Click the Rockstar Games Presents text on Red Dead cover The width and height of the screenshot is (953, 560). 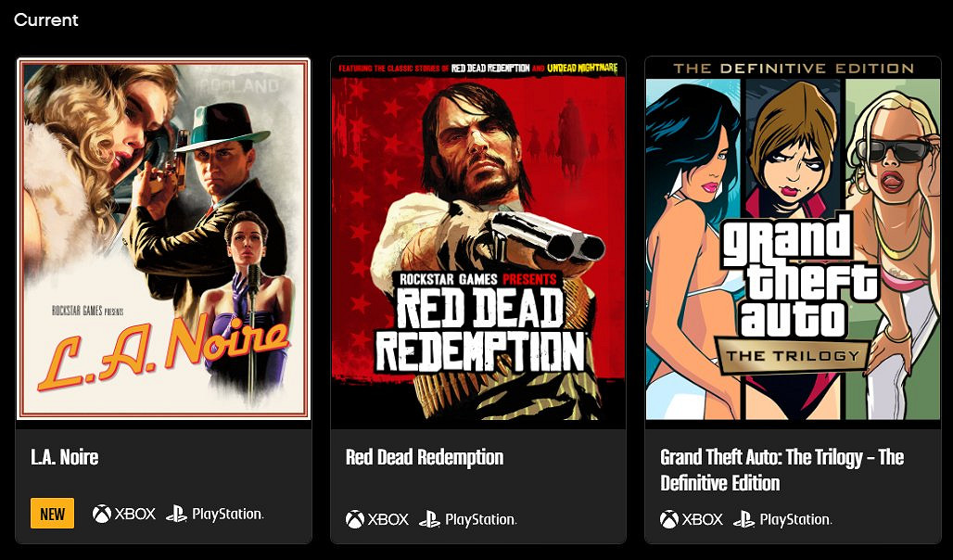point(477,279)
